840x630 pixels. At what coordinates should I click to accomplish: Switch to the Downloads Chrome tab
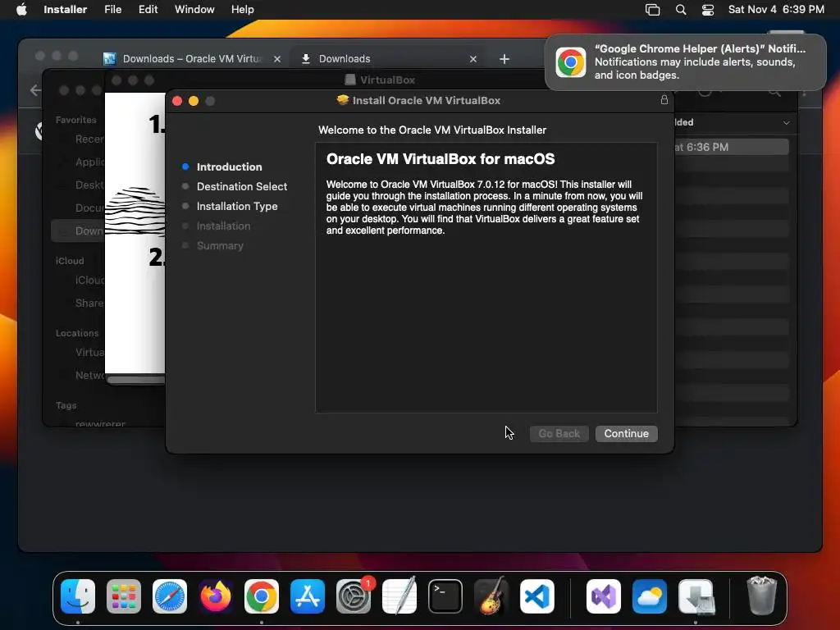388,59
